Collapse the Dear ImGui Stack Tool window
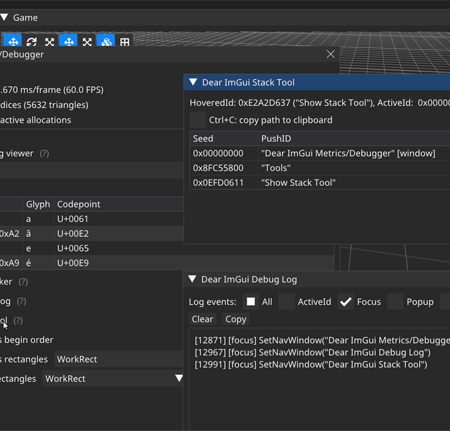 (193, 82)
